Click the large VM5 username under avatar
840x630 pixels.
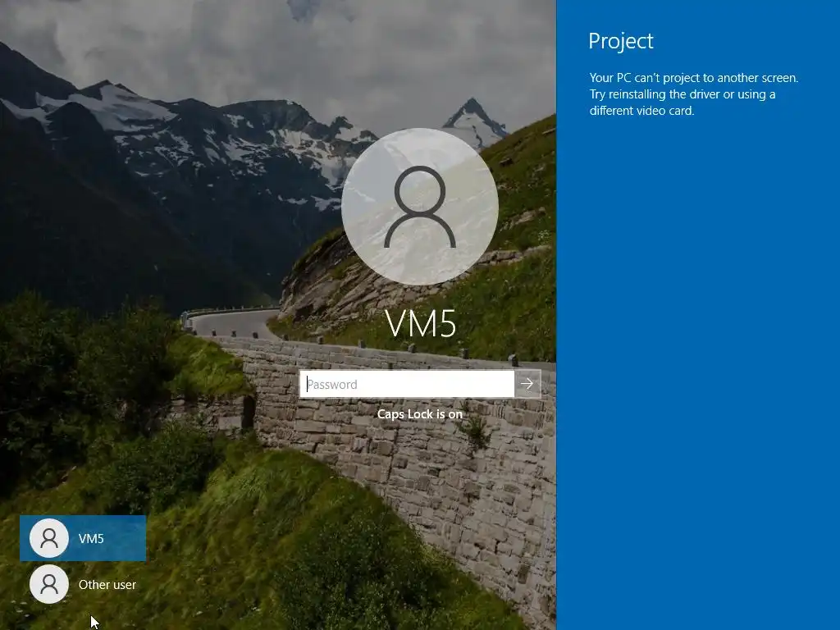pos(421,323)
